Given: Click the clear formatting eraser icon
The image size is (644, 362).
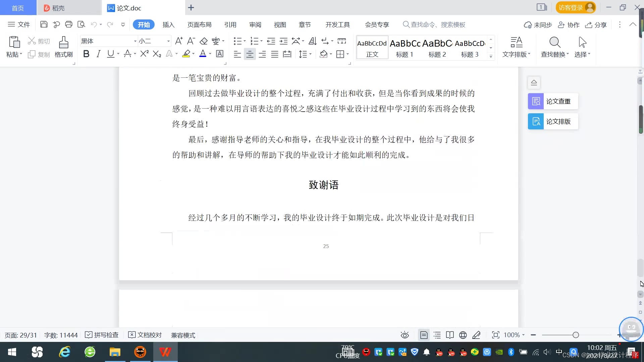Looking at the screenshot, I should coord(204,41).
